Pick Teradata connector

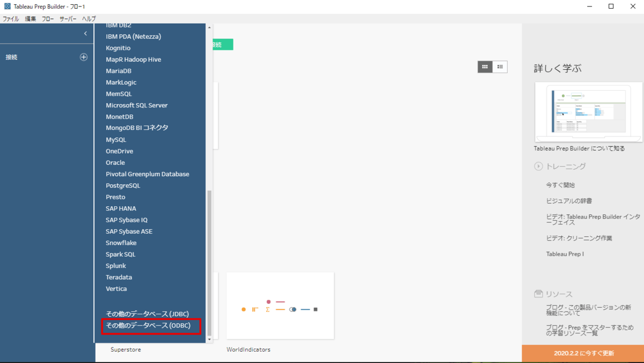[119, 277]
